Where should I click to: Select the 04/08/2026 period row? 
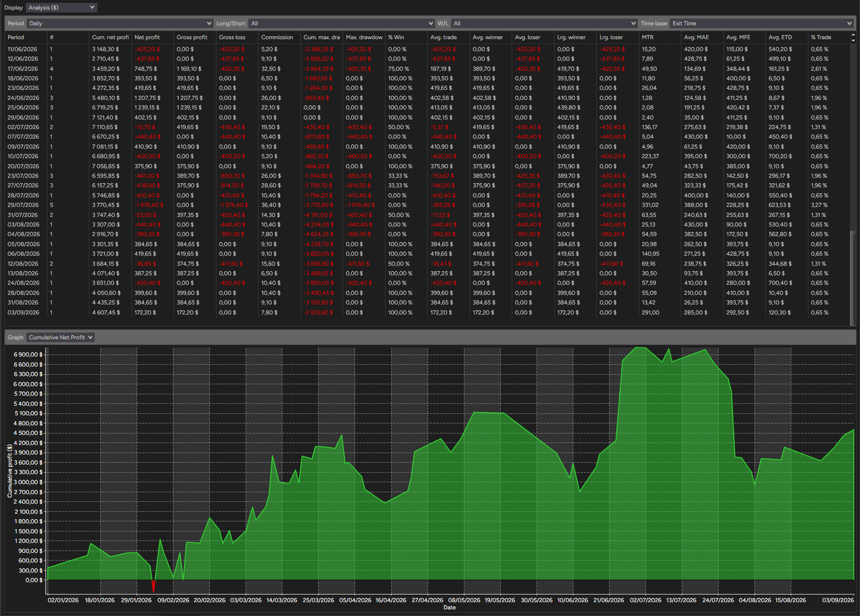428,234
